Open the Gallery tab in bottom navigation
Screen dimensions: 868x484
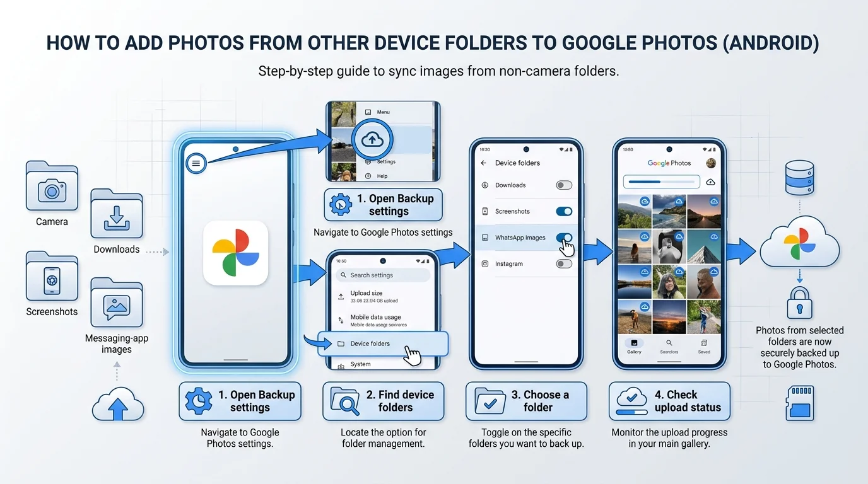click(x=634, y=347)
